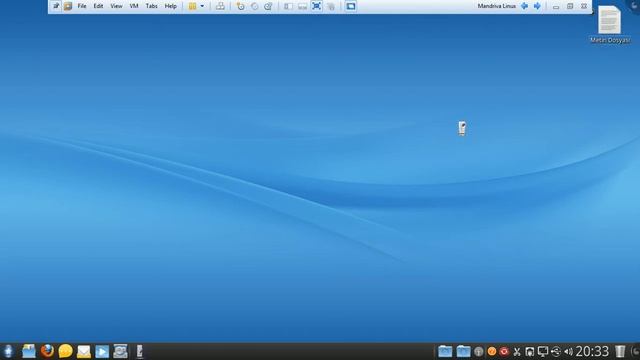Open the smiley-face computer panel icon

click(120, 351)
